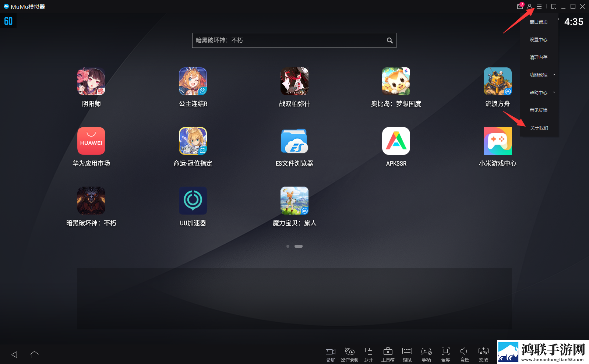The image size is (589, 364).
Task: Click 安装 APK install button
Action: (x=483, y=355)
